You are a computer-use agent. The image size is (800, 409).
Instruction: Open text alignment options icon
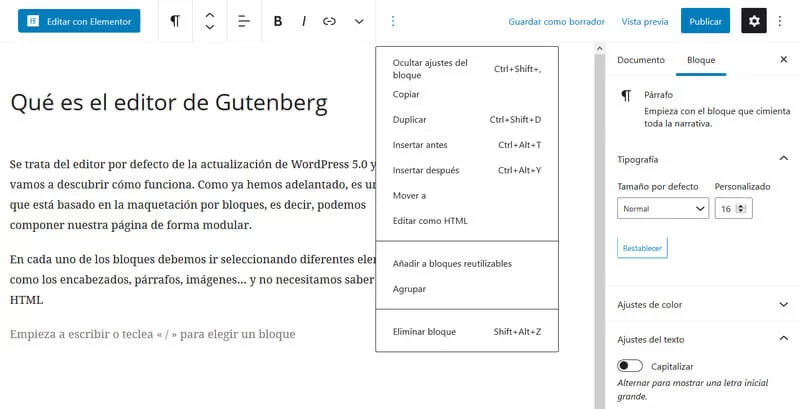click(244, 21)
